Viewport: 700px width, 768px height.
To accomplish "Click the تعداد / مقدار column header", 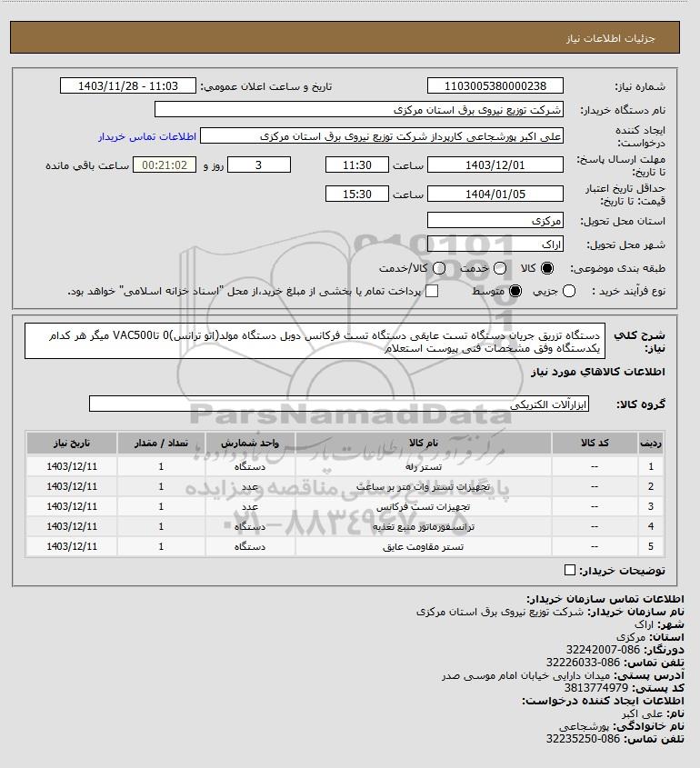I will [x=161, y=443].
